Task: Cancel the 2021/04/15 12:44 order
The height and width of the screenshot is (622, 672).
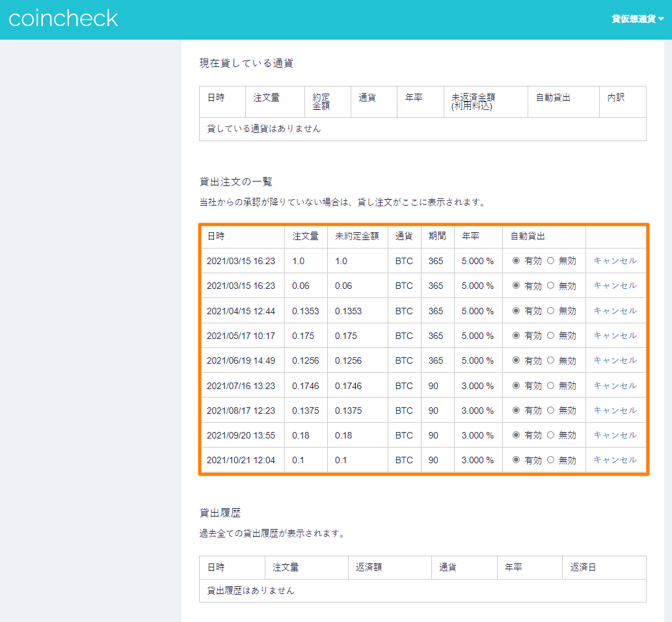Action: click(615, 311)
